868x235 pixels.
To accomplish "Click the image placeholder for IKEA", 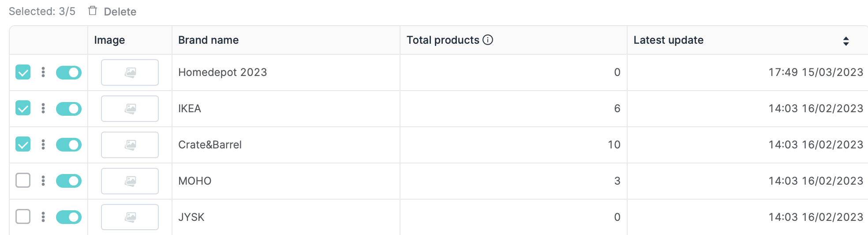I will pos(130,109).
